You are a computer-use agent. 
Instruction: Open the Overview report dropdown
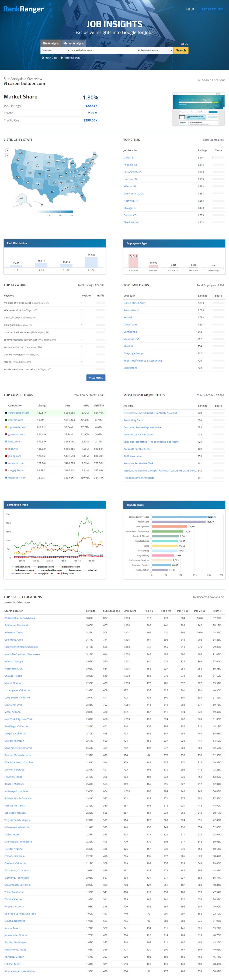click(x=55, y=50)
